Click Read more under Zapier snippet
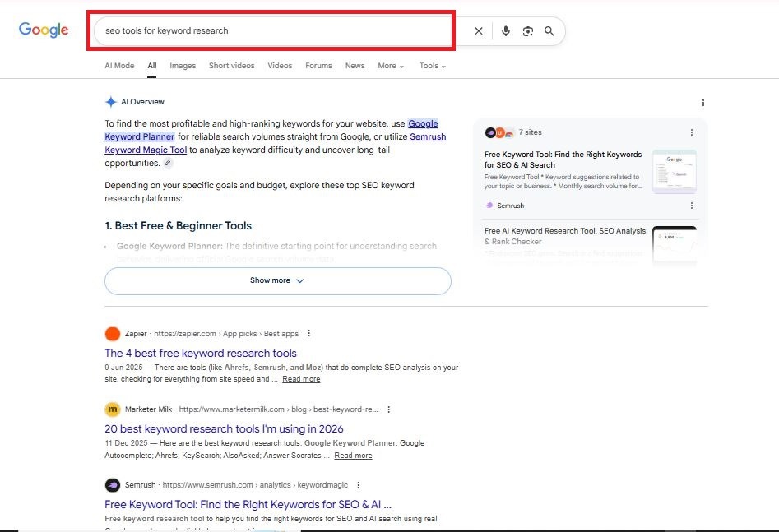The width and height of the screenshot is (779, 532). (x=301, y=379)
